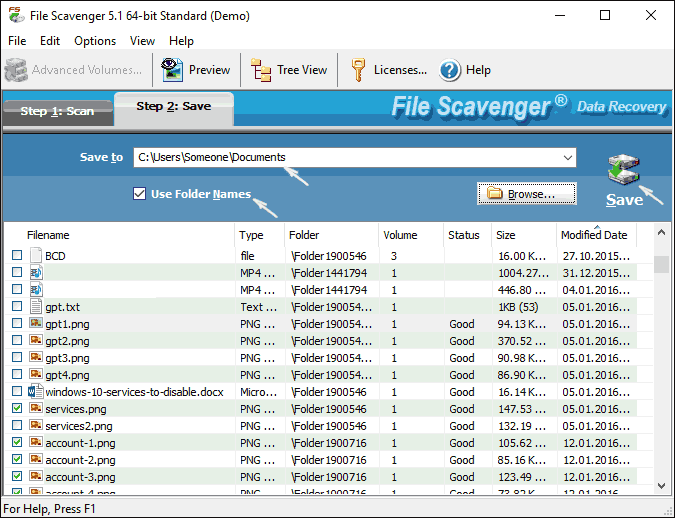Check the services2.png checkbox

tap(17, 425)
